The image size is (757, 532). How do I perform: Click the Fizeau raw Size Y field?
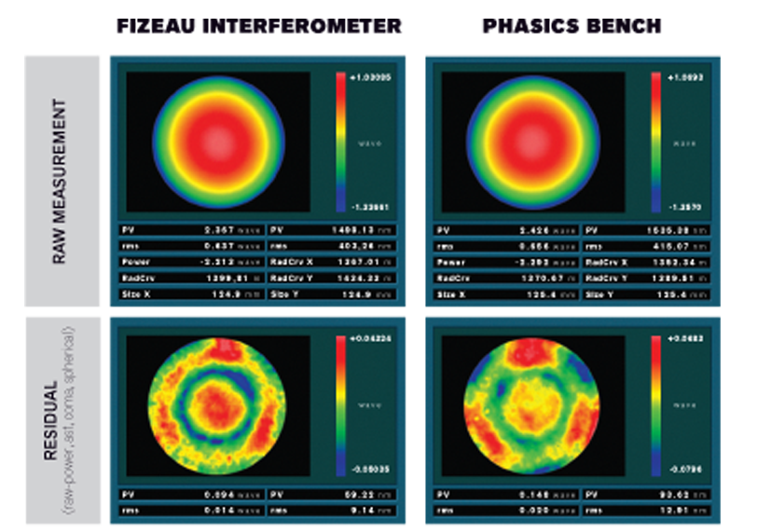pyautogui.click(x=332, y=293)
